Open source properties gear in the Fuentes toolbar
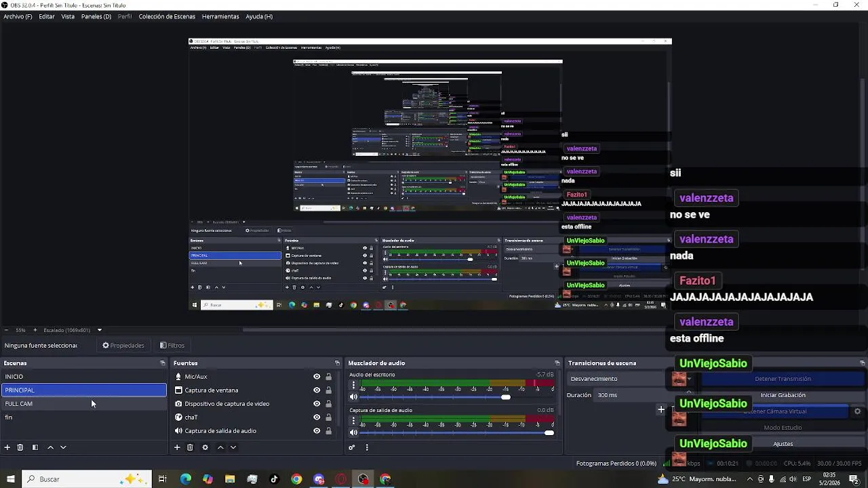Viewport: 868px width, 488px height. point(205,447)
